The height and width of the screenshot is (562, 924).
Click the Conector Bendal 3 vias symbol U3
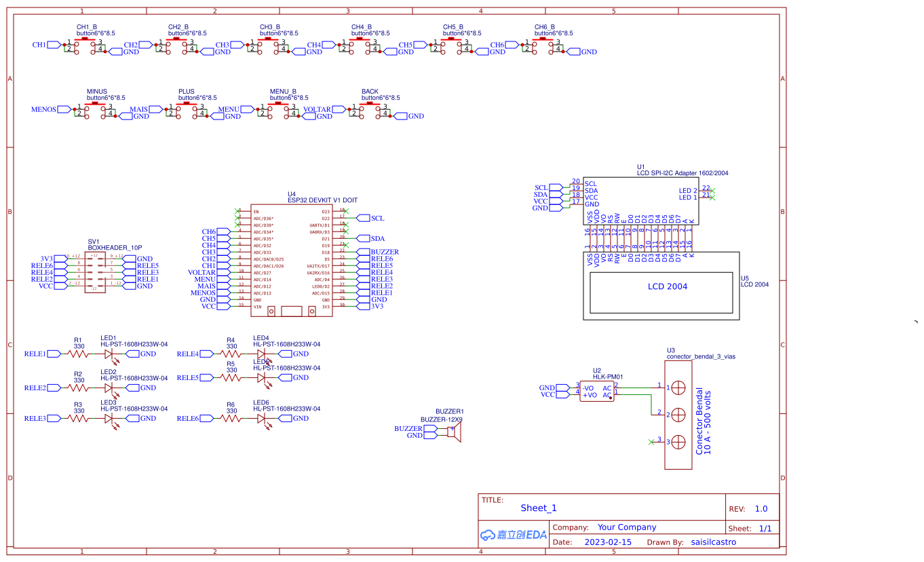click(678, 414)
